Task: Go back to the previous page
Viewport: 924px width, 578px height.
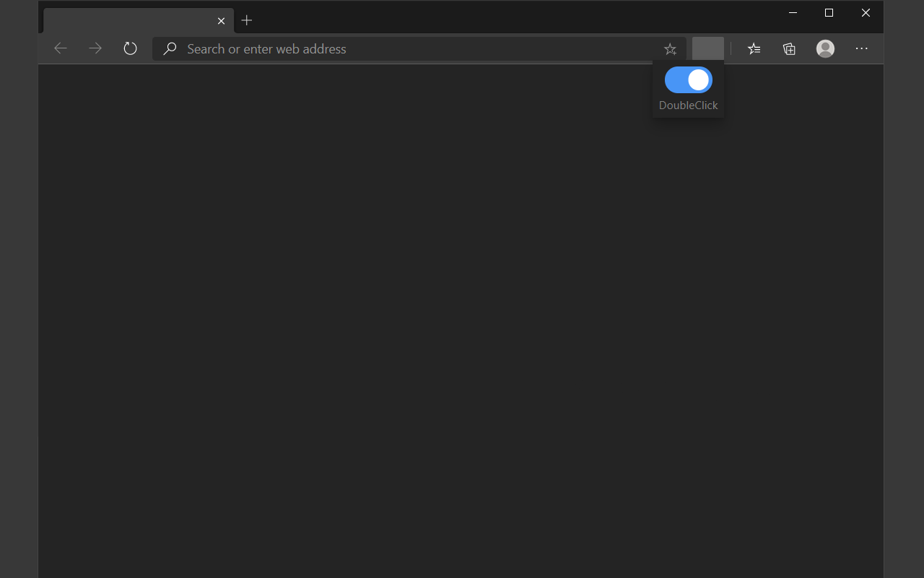Action: click(61, 48)
